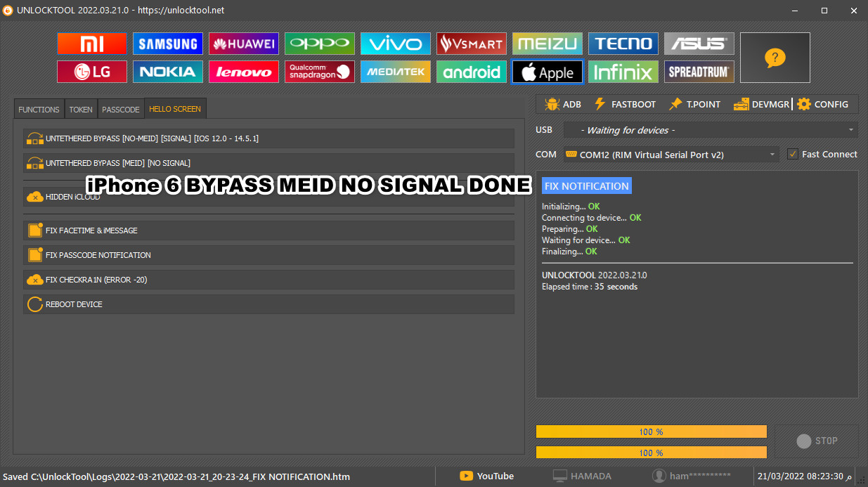Click the HAMADA computer name
This screenshot has height=487, width=868.
pyautogui.click(x=582, y=476)
